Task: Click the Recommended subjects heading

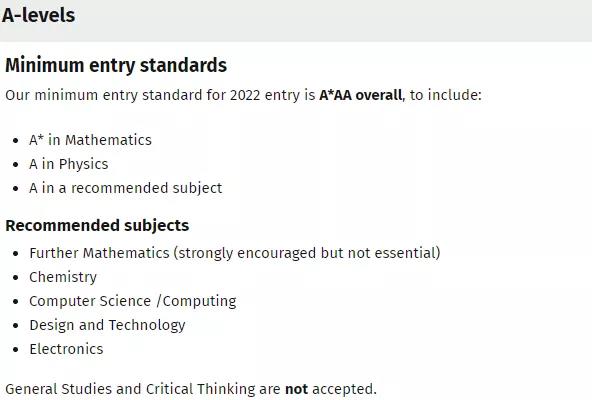Action: (97, 225)
